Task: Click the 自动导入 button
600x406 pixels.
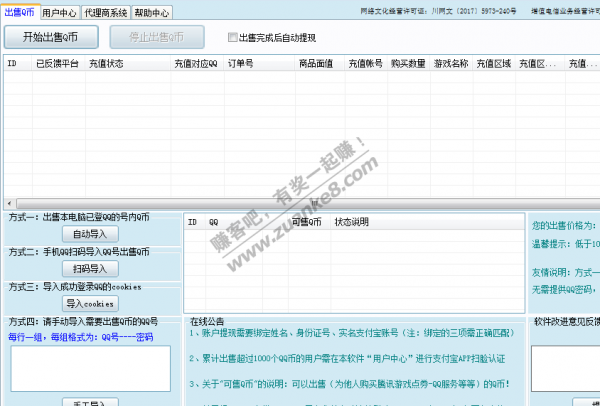Action: tap(90, 234)
